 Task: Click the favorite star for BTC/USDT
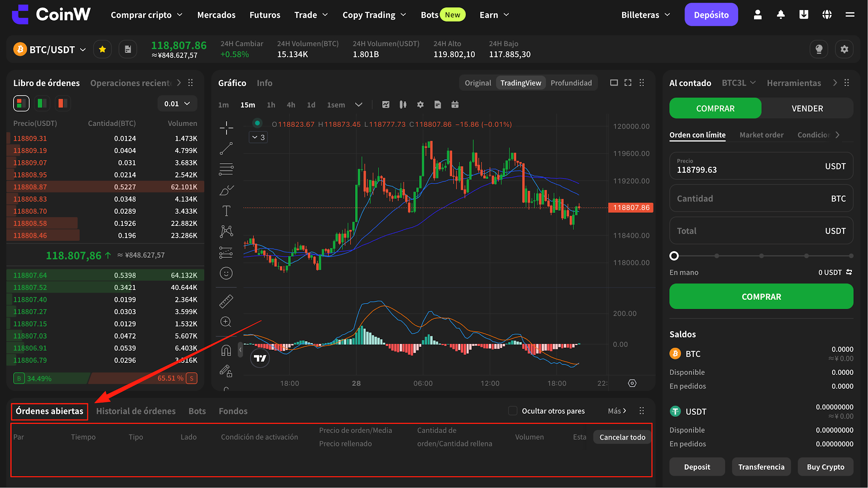tap(102, 50)
